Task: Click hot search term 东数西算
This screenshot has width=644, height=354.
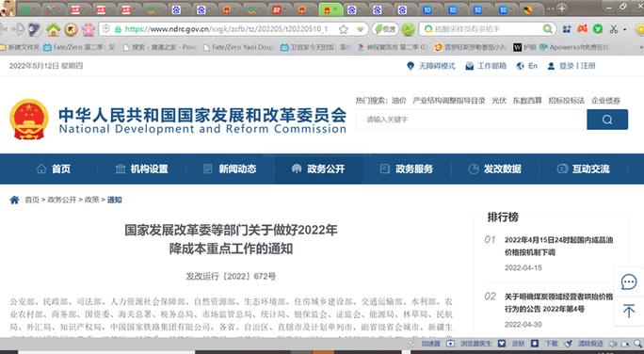Action: pyautogui.click(x=527, y=100)
